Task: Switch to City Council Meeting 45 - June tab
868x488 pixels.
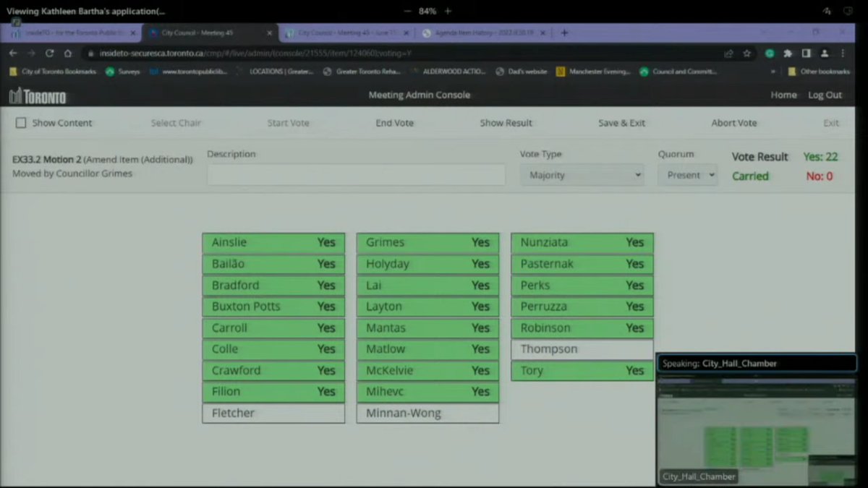Action: 347,33
